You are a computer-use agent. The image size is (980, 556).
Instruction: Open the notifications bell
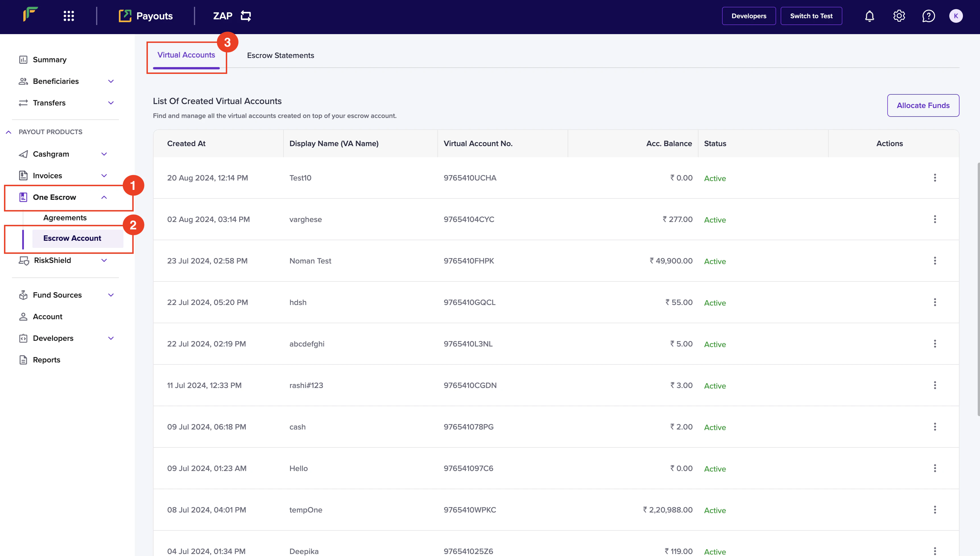pos(869,16)
